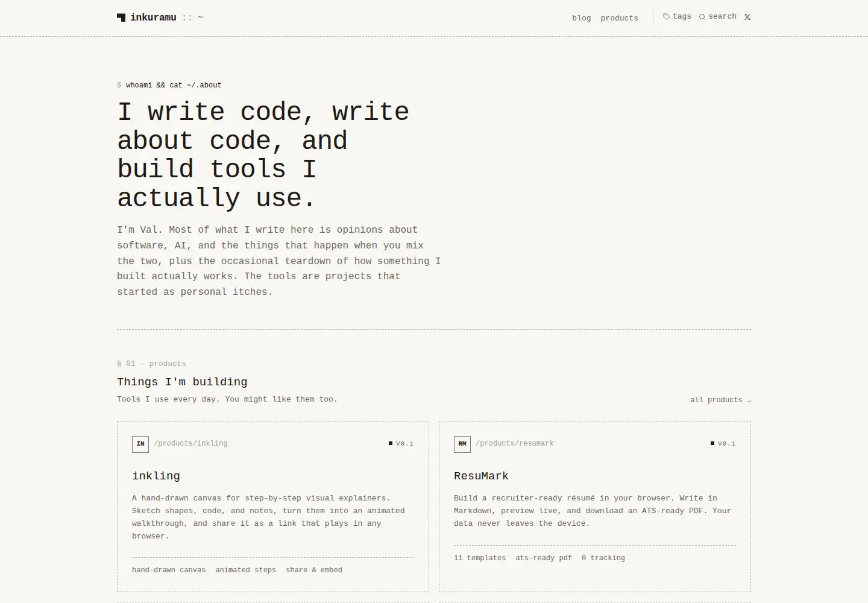The width and height of the screenshot is (868, 603).
Task: Open the ResuMark product title
Action: tap(481, 476)
